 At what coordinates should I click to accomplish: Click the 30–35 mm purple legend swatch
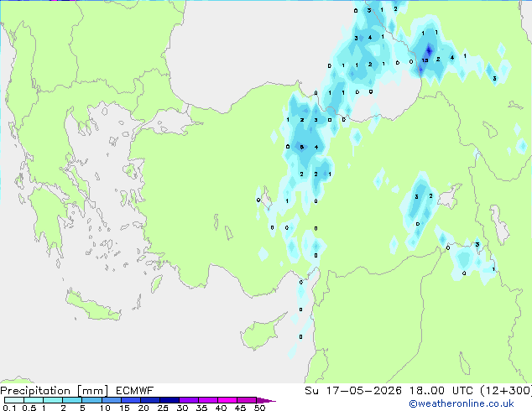coord(189,400)
